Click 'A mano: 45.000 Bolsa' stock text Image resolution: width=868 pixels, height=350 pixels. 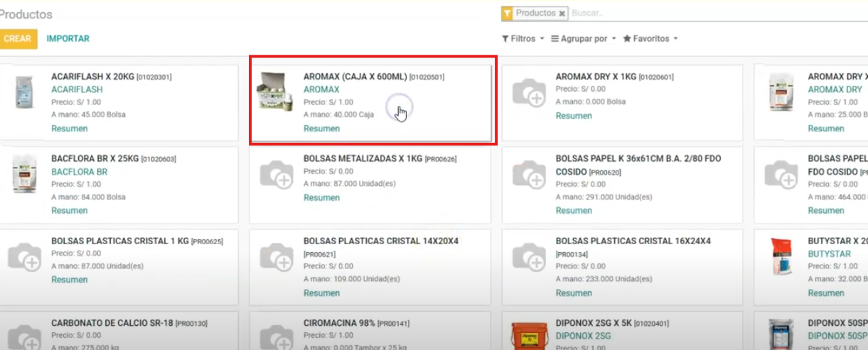point(88,115)
